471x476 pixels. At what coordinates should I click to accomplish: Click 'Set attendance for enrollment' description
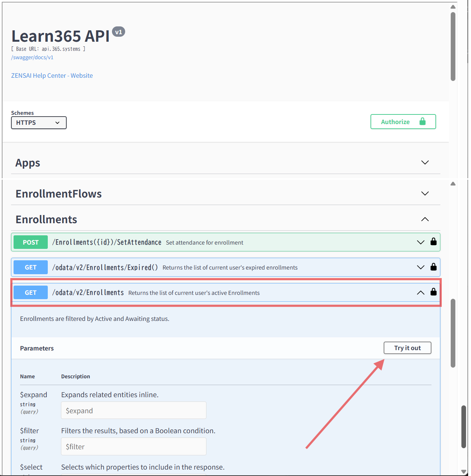205,242
